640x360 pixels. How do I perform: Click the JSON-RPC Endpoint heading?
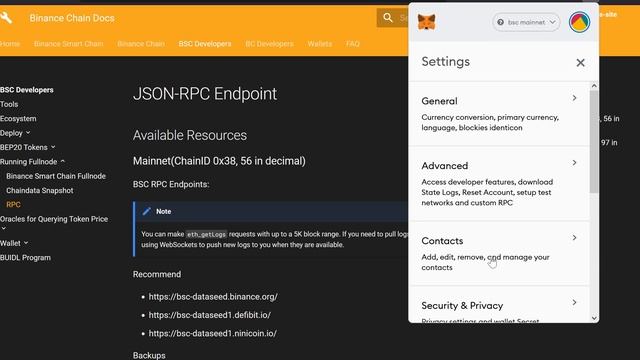click(x=205, y=94)
